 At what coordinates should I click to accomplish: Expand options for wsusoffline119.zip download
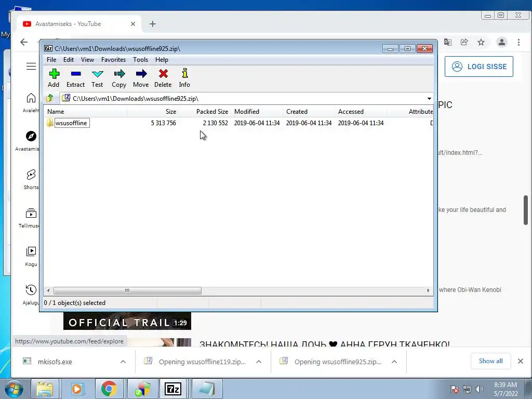tap(259, 362)
